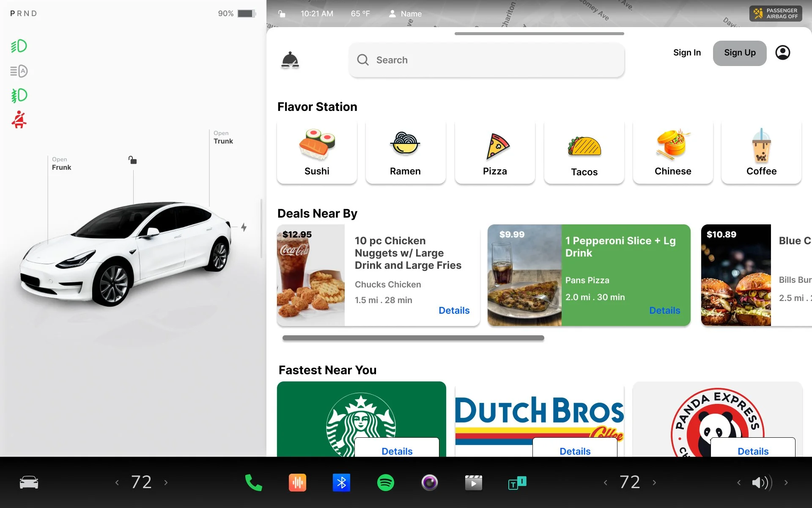Open the Theater video player icon
Screen dimensions: 812x508
point(473,483)
